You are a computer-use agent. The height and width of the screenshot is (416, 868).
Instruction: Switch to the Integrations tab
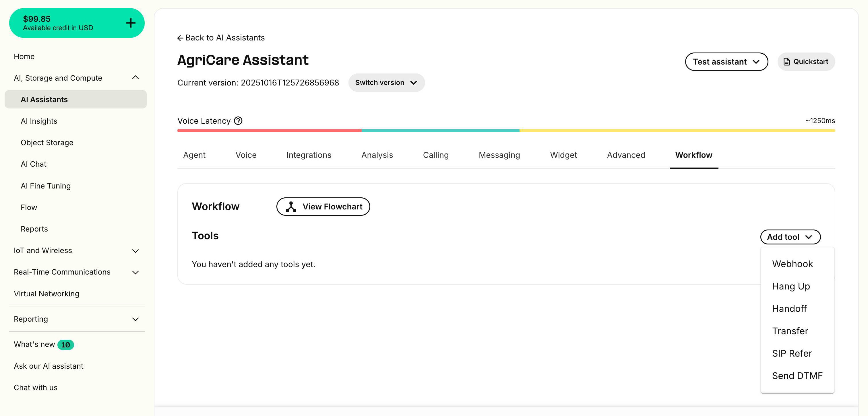pos(309,155)
